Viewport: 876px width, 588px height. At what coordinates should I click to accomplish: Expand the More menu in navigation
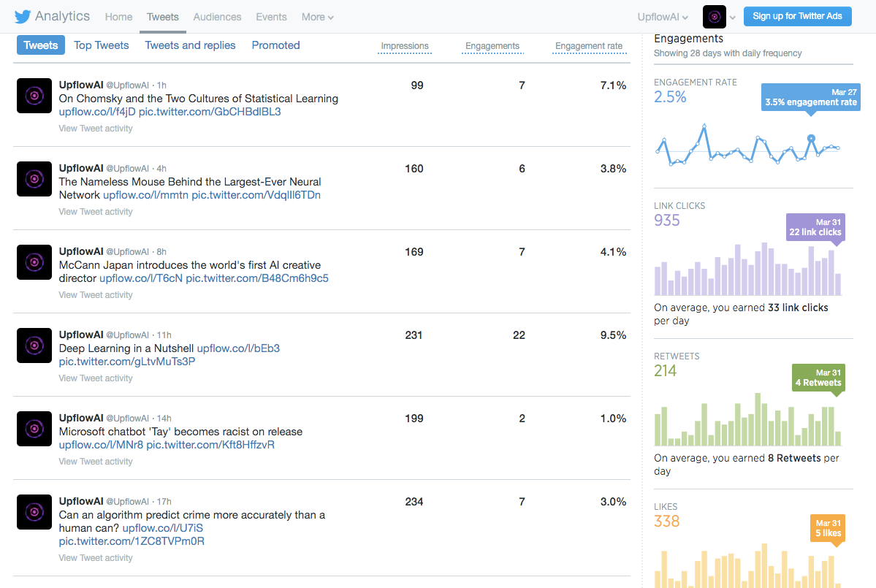click(x=317, y=18)
